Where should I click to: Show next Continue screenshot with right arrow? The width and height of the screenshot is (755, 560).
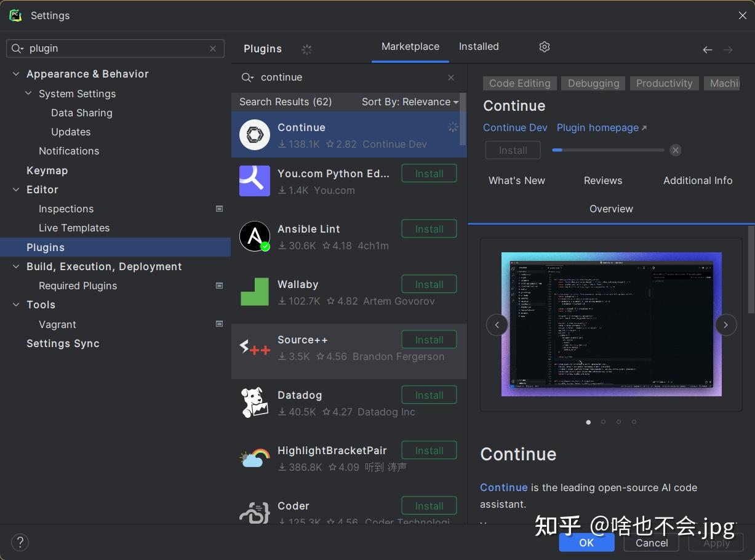pos(725,324)
